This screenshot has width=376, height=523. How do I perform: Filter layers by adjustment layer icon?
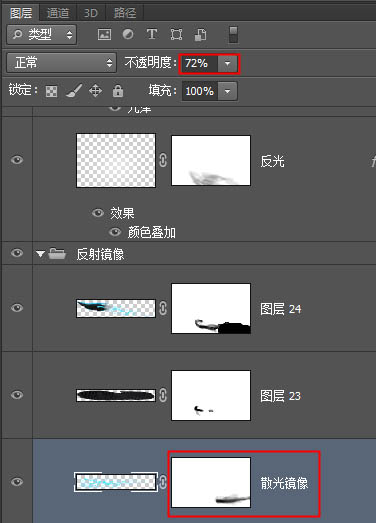[128, 34]
